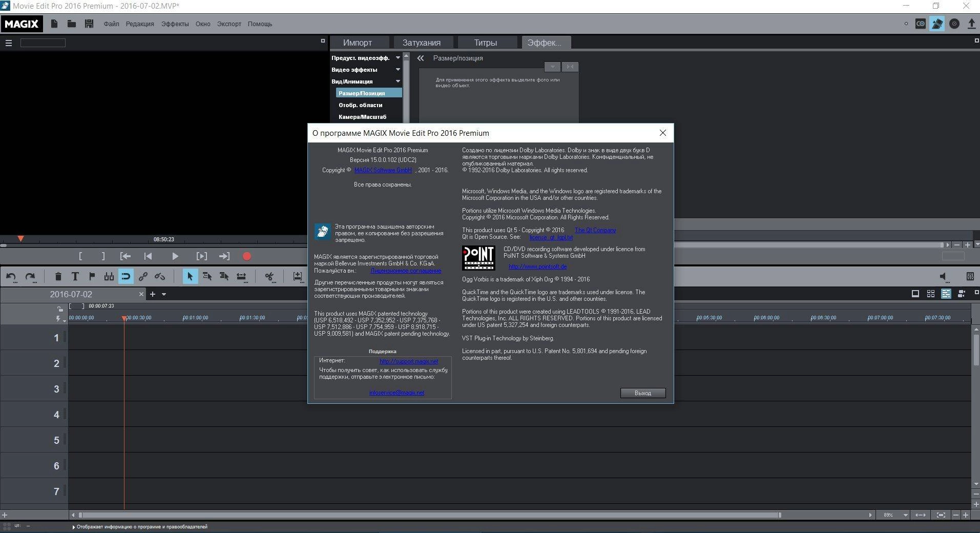Click the insert mode icon after the scissors
The width and height of the screenshot is (980, 533).
pos(298,277)
